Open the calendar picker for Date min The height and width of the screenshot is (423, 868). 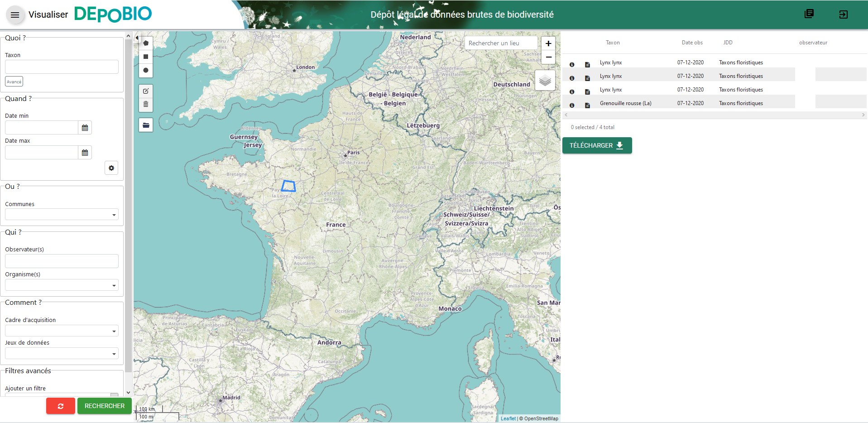click(x=85, y=128)
